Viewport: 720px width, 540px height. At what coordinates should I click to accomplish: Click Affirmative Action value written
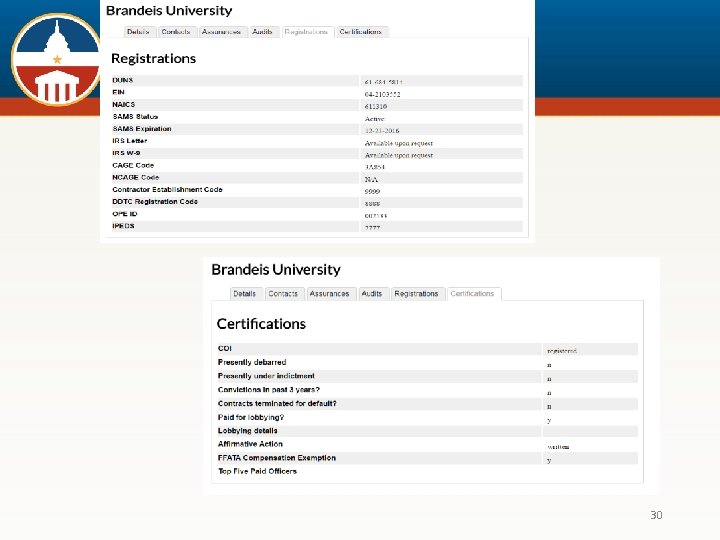pos(558,446)
